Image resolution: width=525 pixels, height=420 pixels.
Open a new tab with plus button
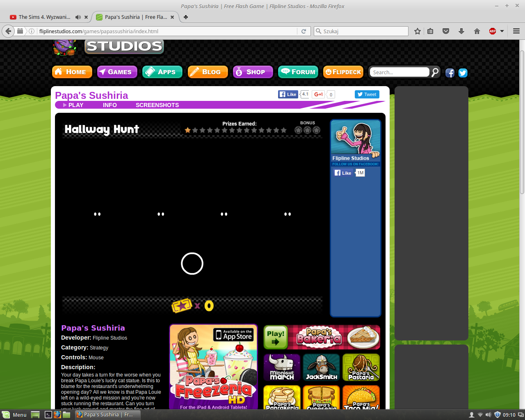[186, 17]
